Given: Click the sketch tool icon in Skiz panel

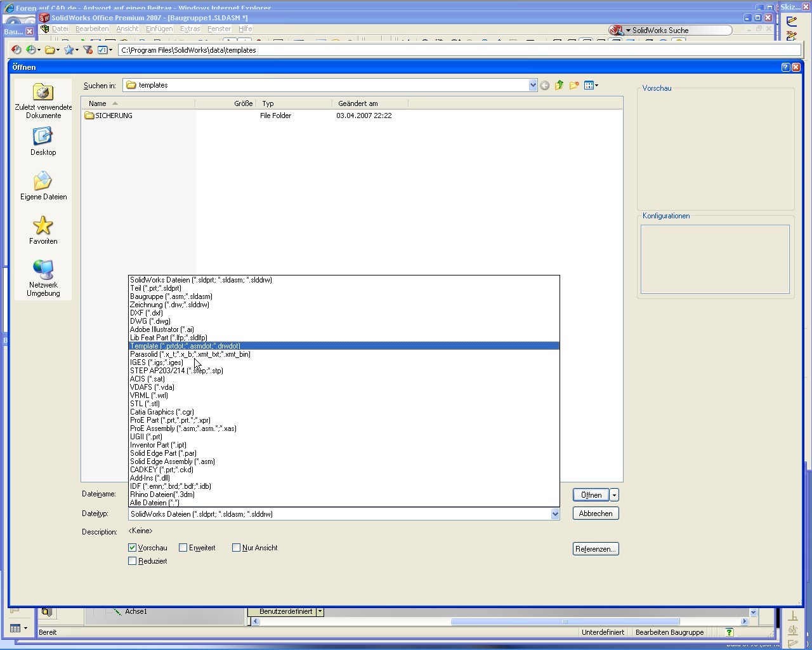Looking at the screenshot, I should pyautogui.click(x=792, y=22).
